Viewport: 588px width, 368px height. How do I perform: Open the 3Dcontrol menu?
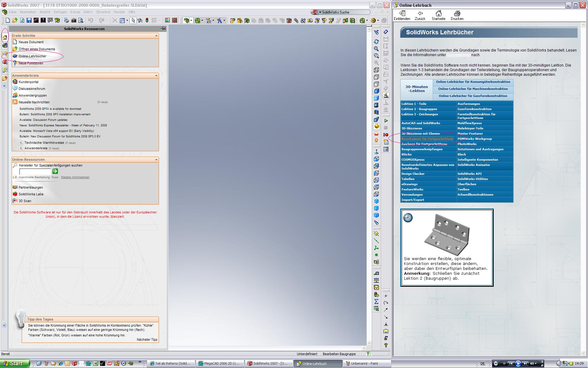click(x=103, y=12)
